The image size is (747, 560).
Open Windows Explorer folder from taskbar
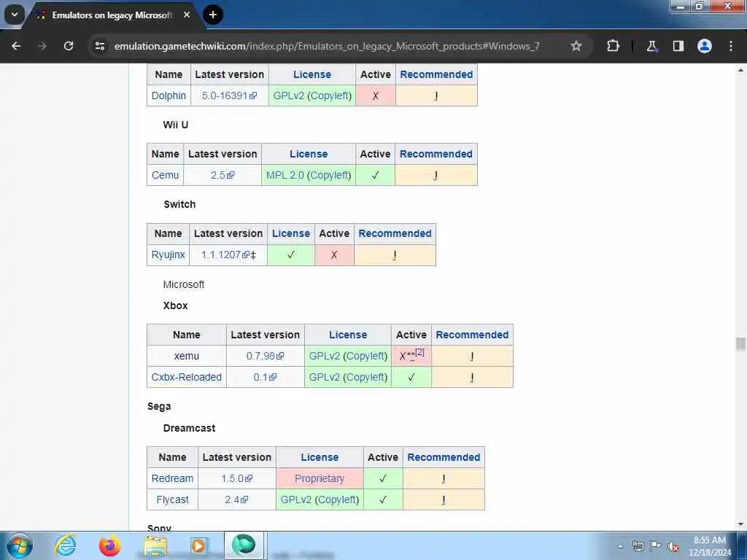(x=155, y=545)
